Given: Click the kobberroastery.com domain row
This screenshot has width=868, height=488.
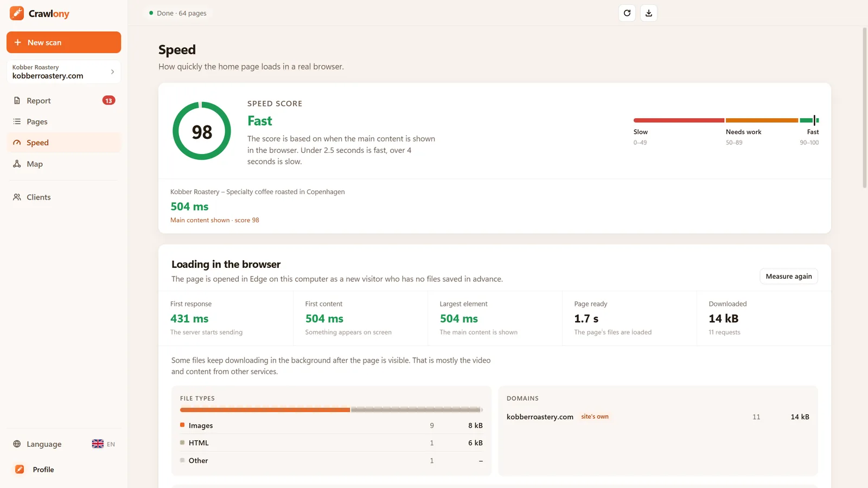Looking at the screenshot, I should [x=658, y=417].
